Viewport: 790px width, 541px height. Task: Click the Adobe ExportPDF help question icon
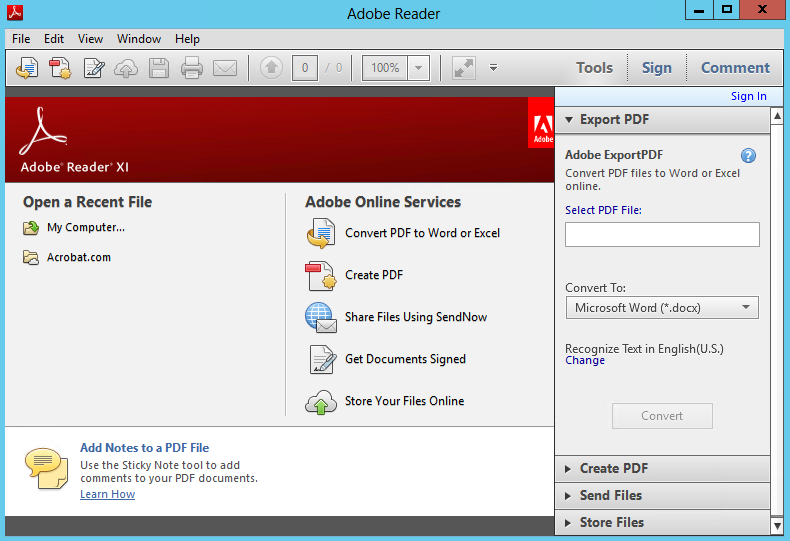click(x=748, y=156)
